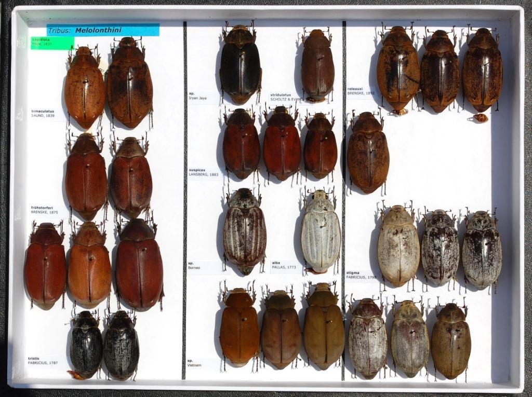Click the releauxi BRENSKE, 1892 label

coord(361,91)
